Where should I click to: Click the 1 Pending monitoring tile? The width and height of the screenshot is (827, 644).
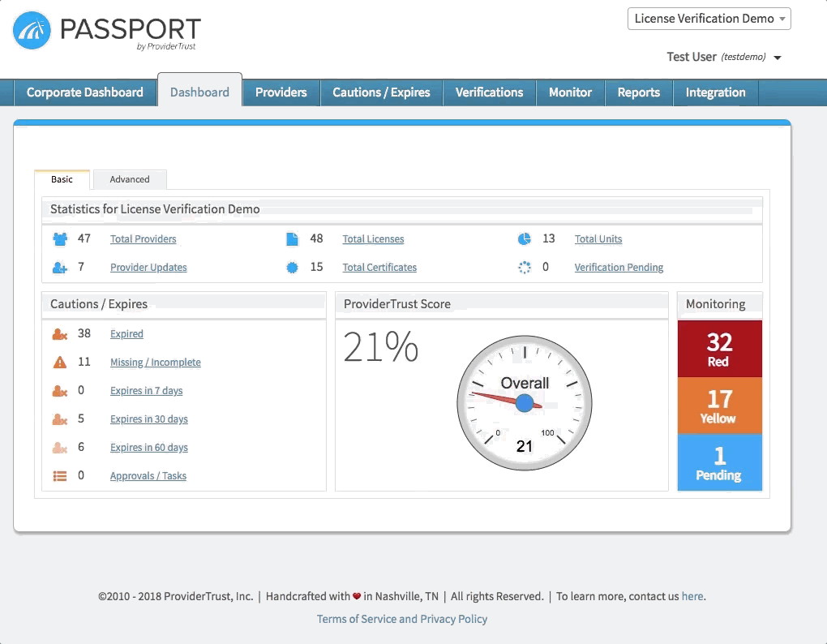point(719,462)
